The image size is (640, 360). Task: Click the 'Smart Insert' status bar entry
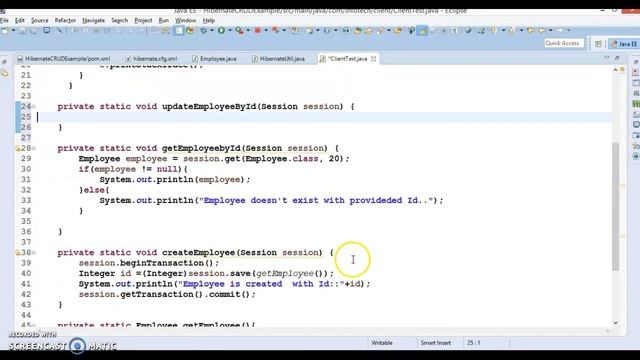coord(436,343)
